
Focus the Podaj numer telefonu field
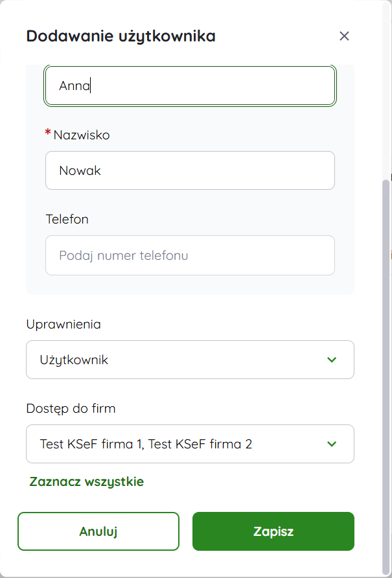190,255
